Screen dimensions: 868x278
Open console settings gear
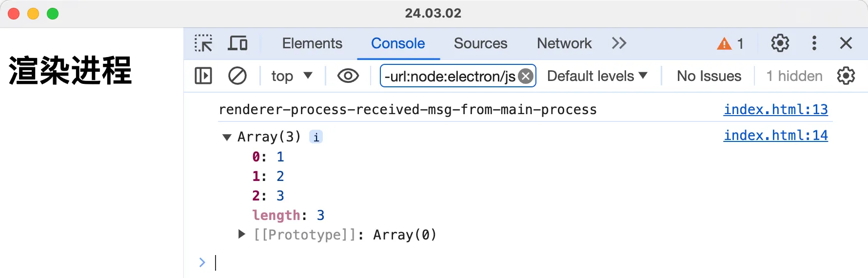846,76
